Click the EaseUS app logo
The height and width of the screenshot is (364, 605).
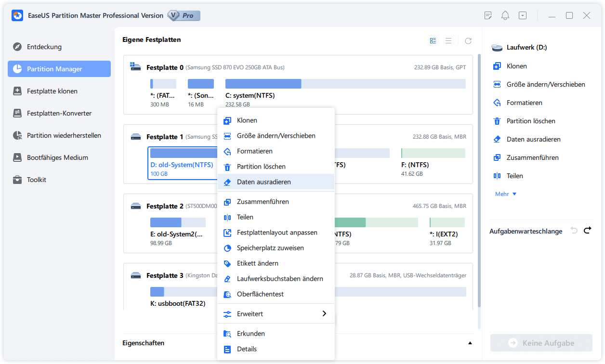[18, 15]
